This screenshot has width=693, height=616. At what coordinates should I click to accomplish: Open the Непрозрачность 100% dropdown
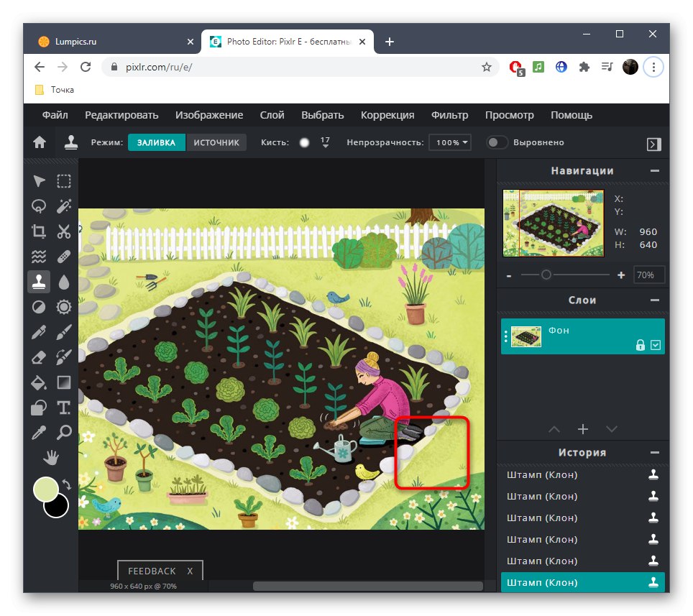point(450,142)
